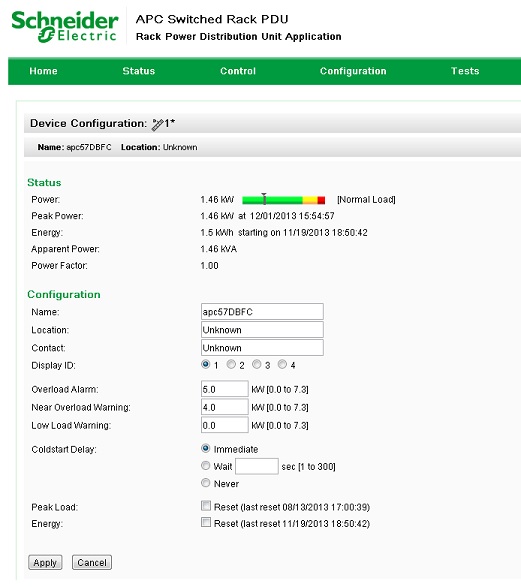The width and height of the screenshot is (521, 587).
Task: Click the Schneider Electric logo
Action: (x=65, y=27)
